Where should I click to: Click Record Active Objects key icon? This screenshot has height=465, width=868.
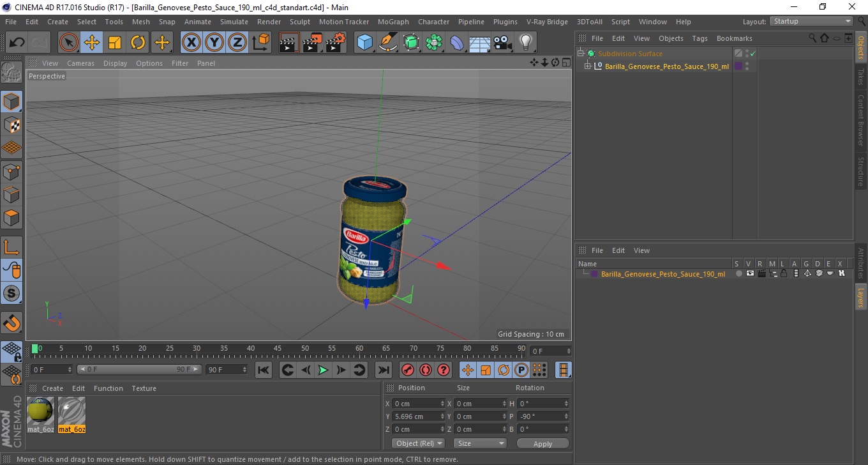point(407,370)
